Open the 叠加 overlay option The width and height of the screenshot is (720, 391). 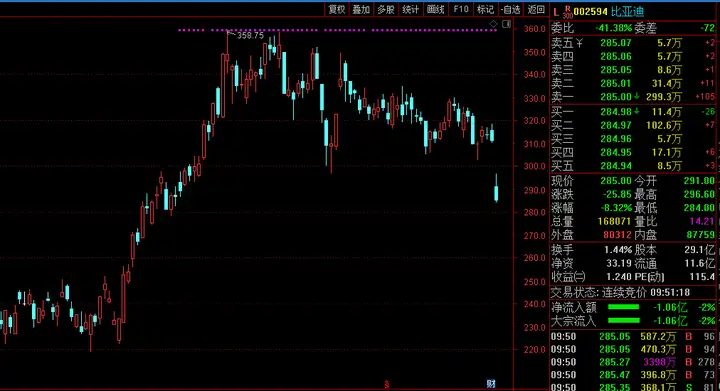pyautogui.click(x=361, y=10)
